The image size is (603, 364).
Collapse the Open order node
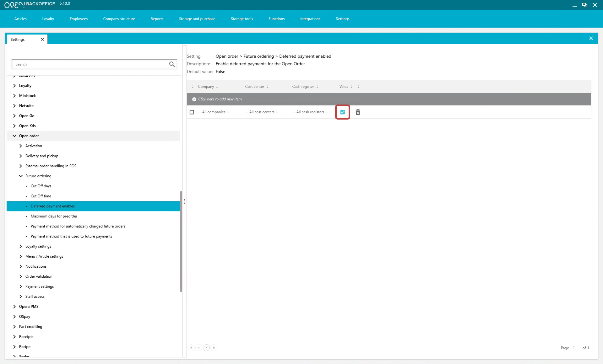click(14, 136)
